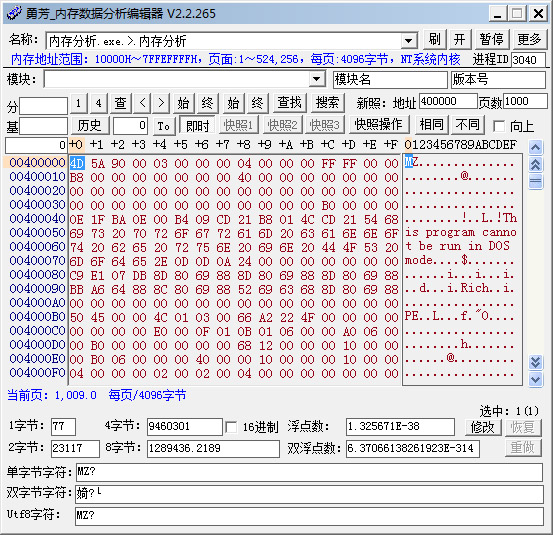This screenshot has width=553, height=535.
Task: Expand the 模块 module dropdown
Action: click(x=317, y=79)
